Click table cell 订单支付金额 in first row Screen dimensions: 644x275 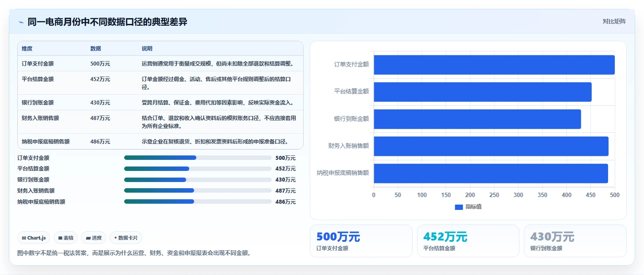(38, 64)
